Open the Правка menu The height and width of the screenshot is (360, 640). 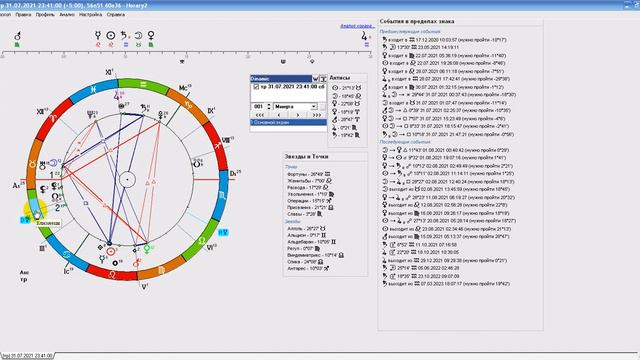(x=23, y=14)
